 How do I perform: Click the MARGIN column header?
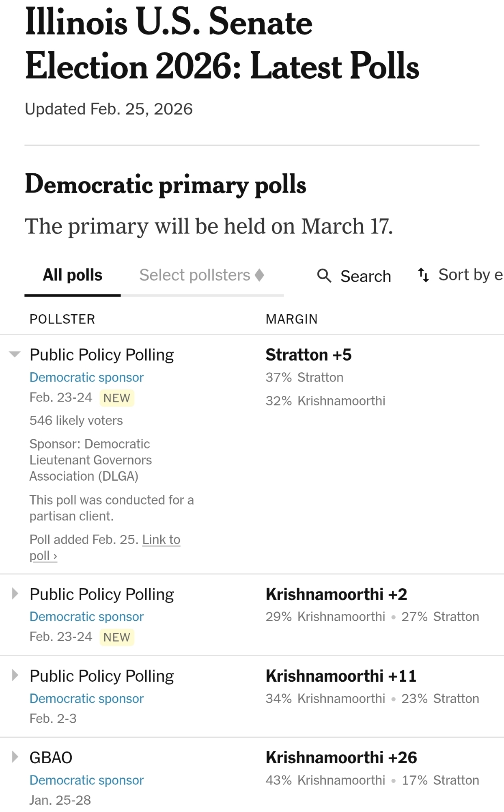[291, 319]
